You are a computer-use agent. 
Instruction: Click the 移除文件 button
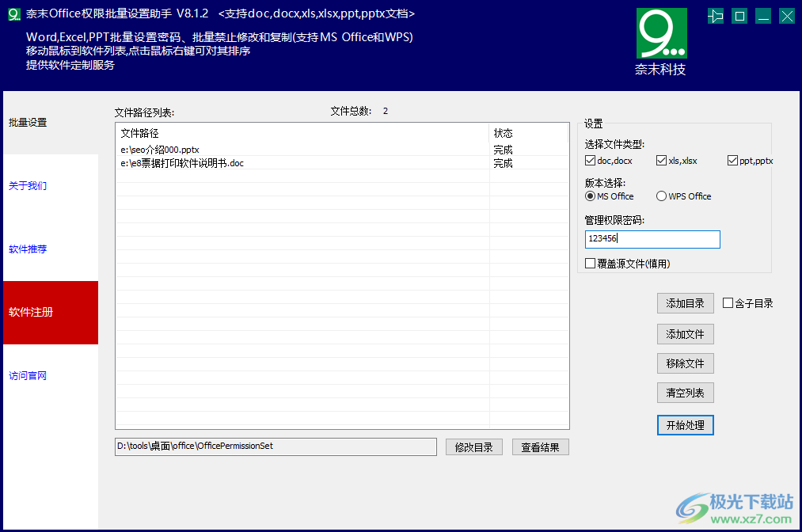[686, 363]
